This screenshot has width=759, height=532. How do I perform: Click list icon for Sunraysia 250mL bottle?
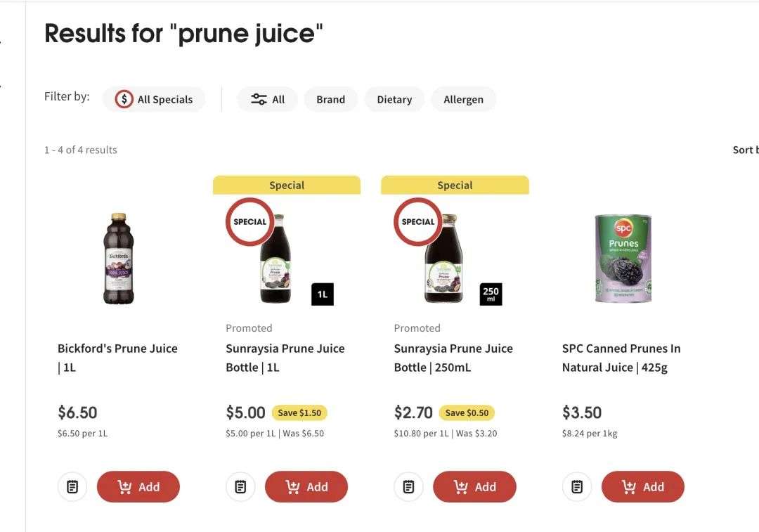(408, 486)
